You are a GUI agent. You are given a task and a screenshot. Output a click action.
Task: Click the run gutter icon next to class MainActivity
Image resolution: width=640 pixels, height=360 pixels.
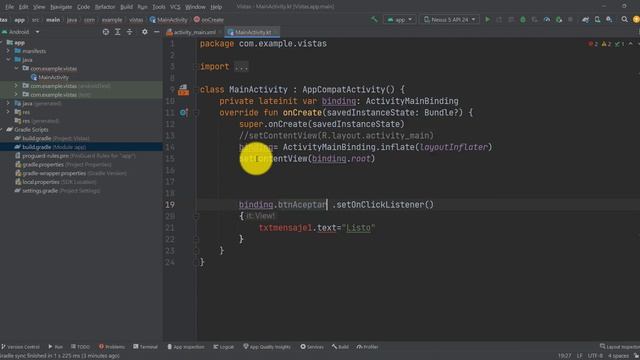click(183, 90)
